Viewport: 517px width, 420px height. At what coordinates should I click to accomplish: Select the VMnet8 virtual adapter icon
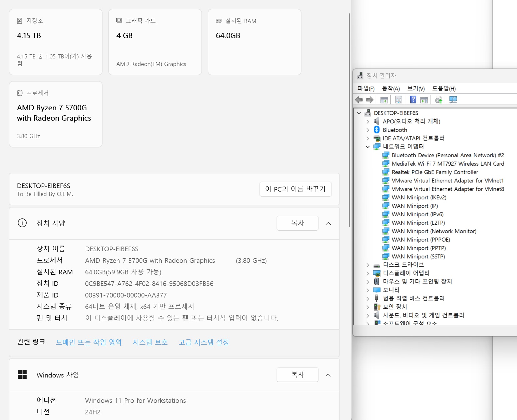point(386,189)
